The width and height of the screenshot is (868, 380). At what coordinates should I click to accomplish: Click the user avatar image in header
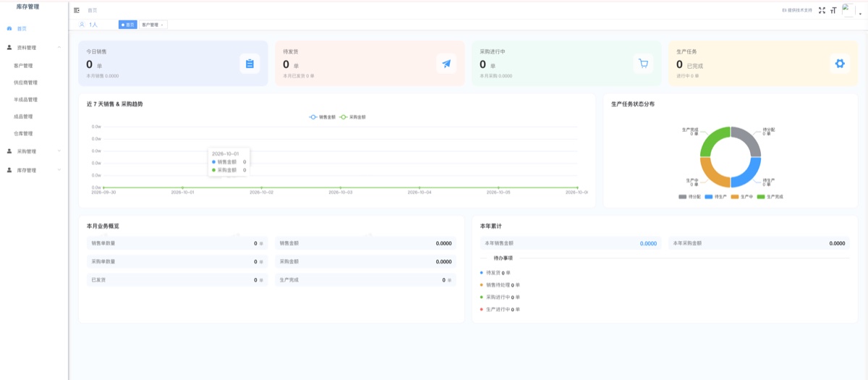pyautogui.click(x=849, y=10)
